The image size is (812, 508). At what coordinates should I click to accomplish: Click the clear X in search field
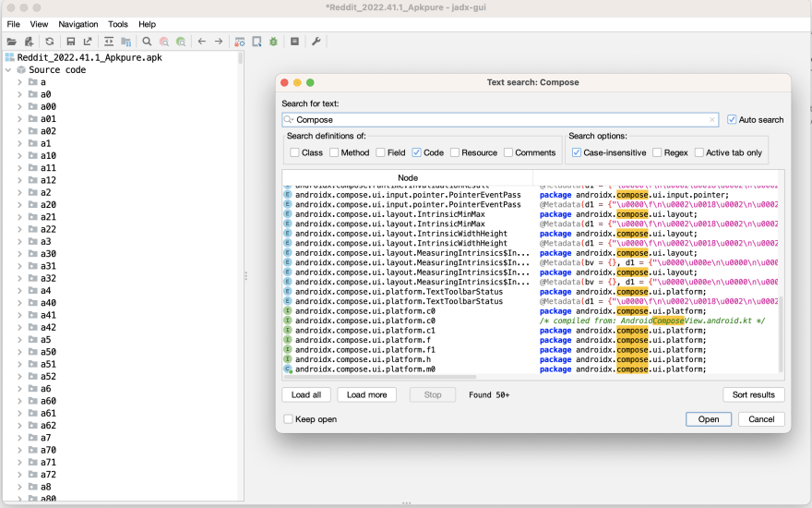tap(712, 120)
